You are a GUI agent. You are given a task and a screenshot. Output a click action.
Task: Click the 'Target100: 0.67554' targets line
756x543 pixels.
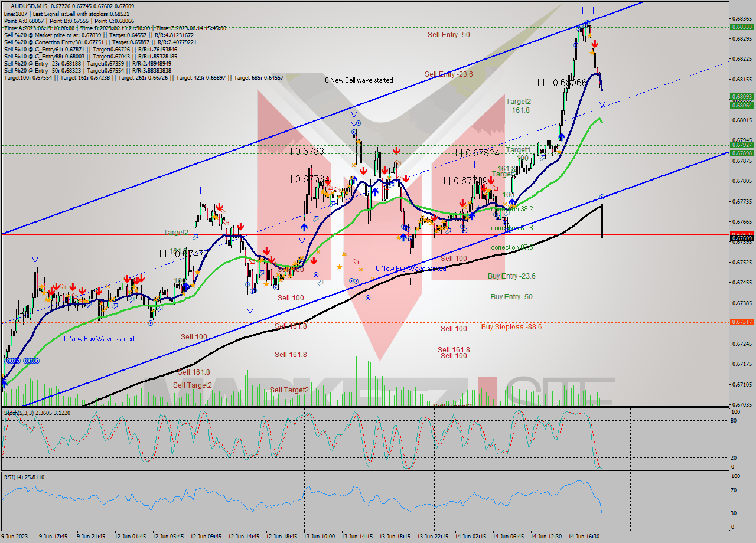(144, 77)
